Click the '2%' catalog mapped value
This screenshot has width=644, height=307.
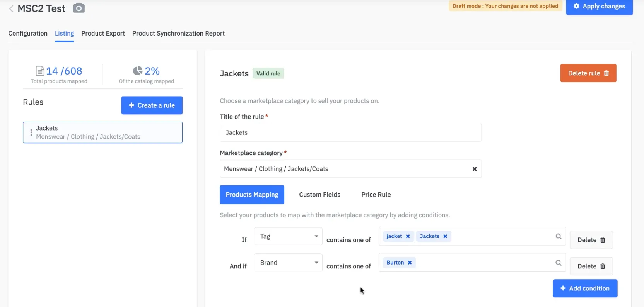coord(152,71)
